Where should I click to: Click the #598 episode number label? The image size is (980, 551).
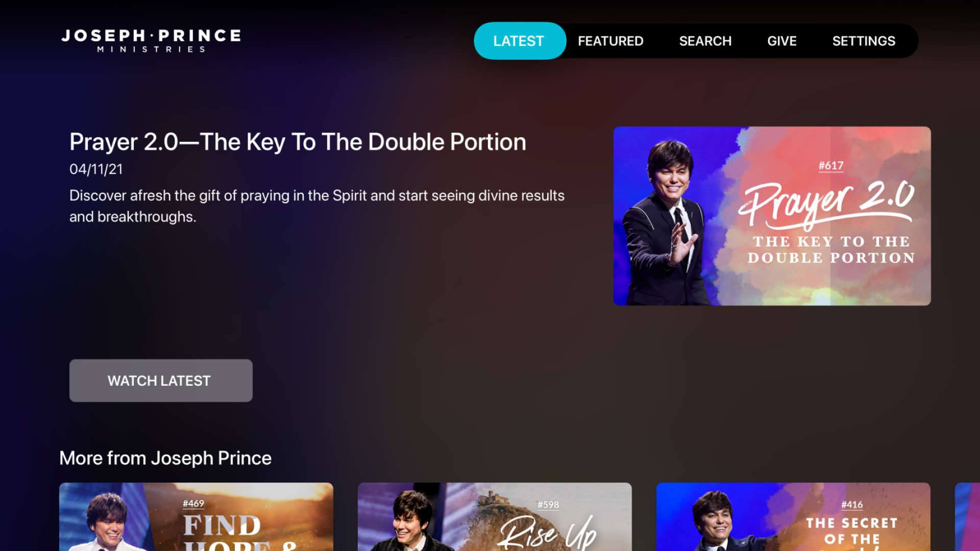pos(548,505)
